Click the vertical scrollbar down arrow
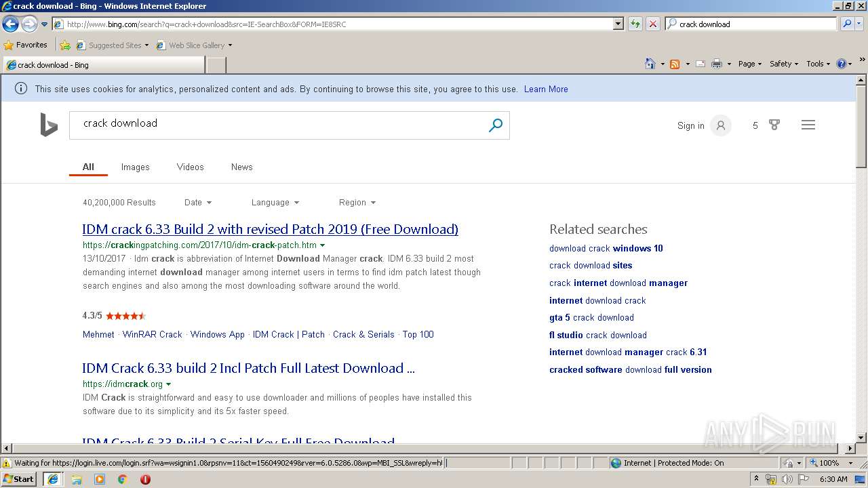Screen dimensions: 868x488 862,438
